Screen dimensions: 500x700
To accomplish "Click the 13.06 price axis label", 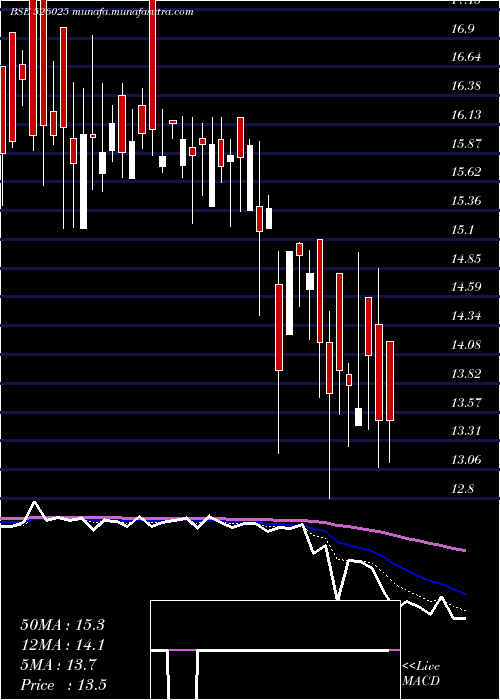I will click(467, 459).
